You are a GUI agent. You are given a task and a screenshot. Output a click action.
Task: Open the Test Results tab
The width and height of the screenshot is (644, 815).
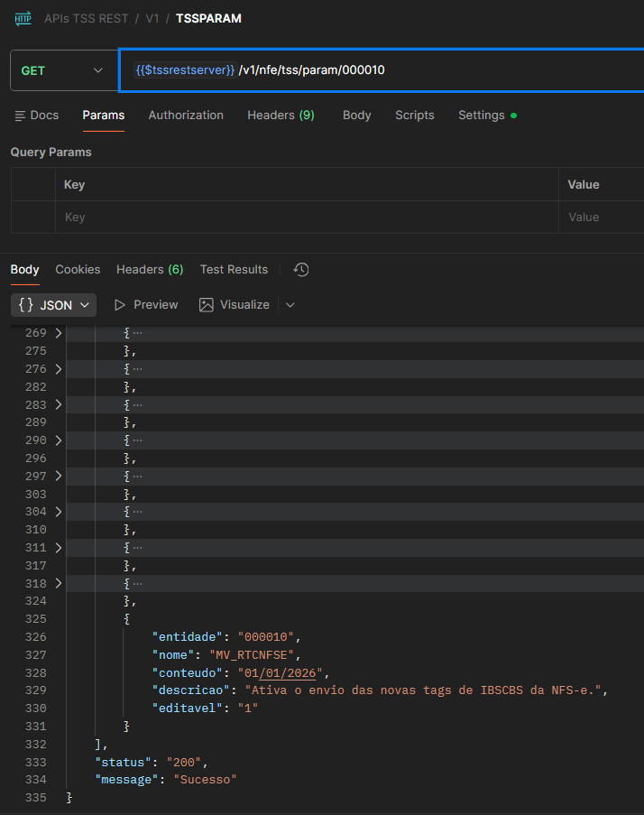[234, 270]
